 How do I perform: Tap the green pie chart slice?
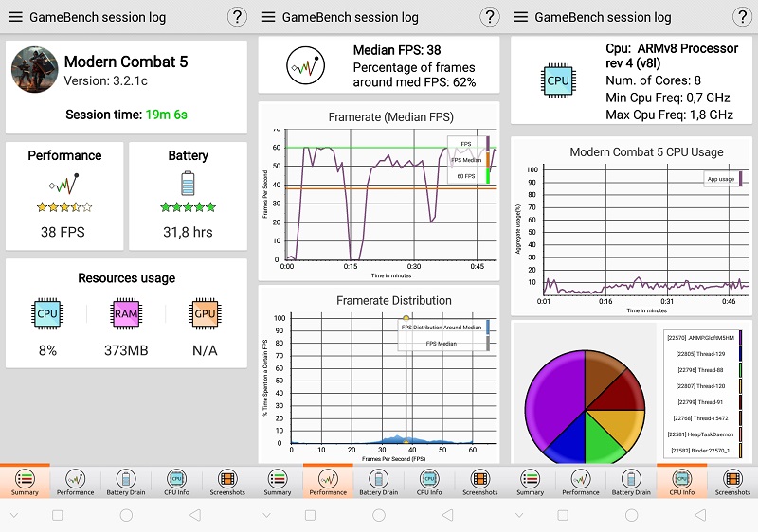(602, 442)
